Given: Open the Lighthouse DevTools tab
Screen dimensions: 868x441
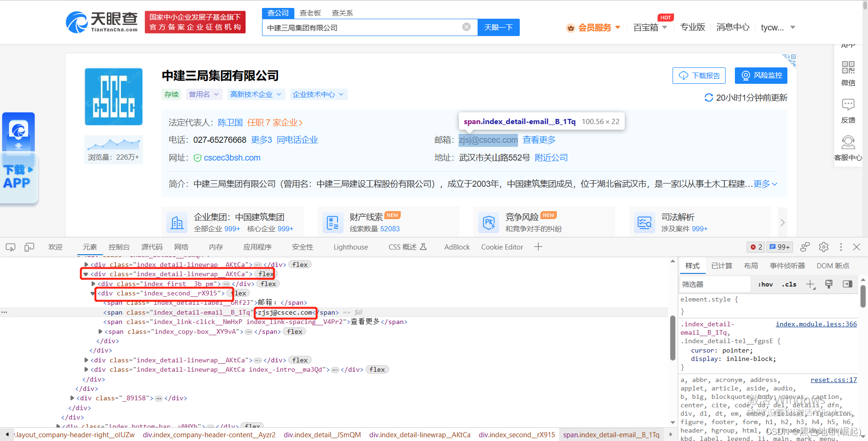Looking at the screenshot, I should pos(351,247).
